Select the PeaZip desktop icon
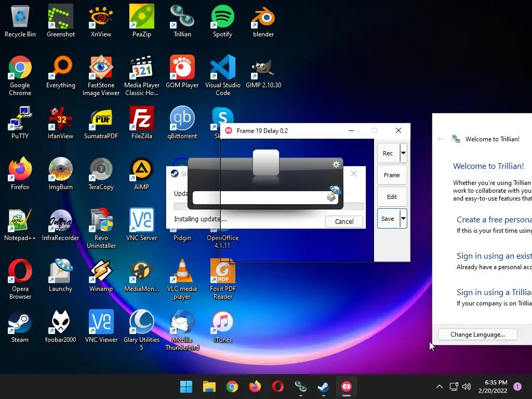 tap(141, 21)
